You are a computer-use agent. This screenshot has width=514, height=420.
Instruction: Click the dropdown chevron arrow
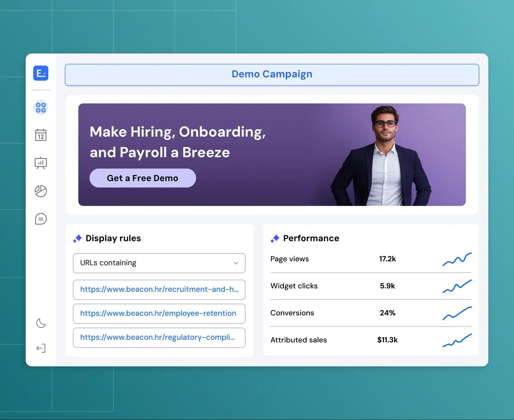click(x=236, y=263)
